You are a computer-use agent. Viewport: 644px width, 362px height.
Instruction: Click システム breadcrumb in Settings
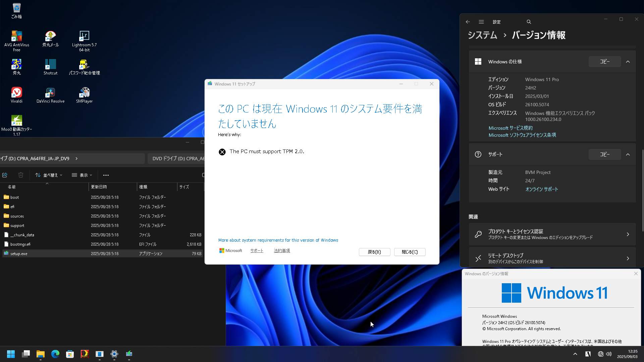click(482, 35)
